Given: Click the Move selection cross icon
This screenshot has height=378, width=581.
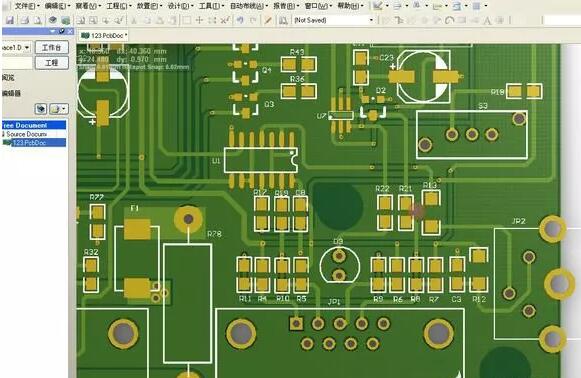Looking at the screenshot, I should click(199, 20).
